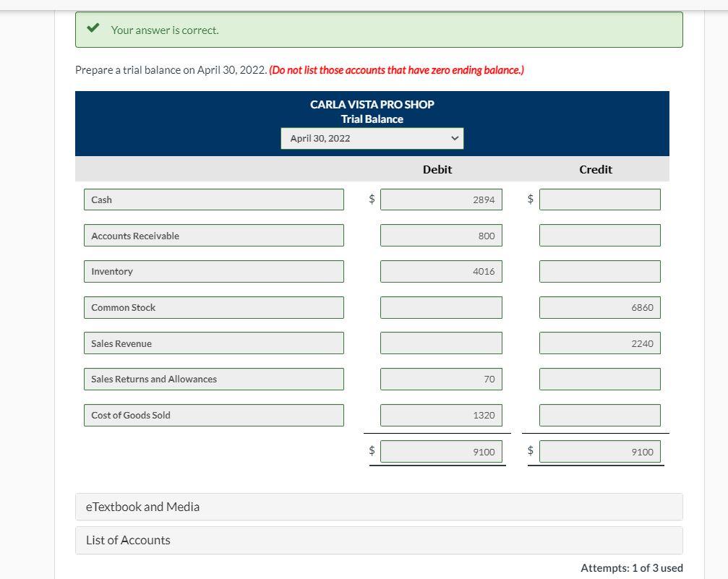Click the empty Common Stock debit field

[x=441, y=307]
